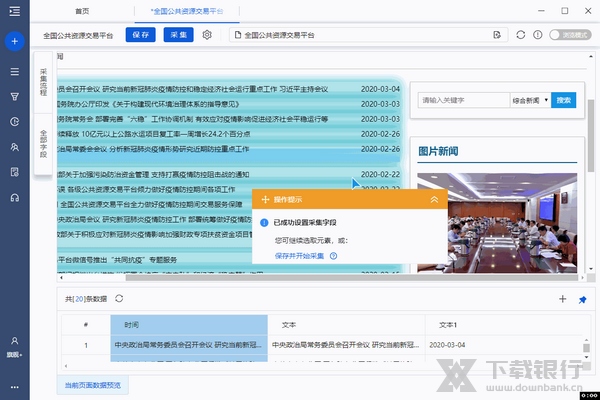Click the page horizontal scrollbar
Image resolution: width=600 pixels, height=400 pixels.
pyautogui.click(x=352, y=278)
